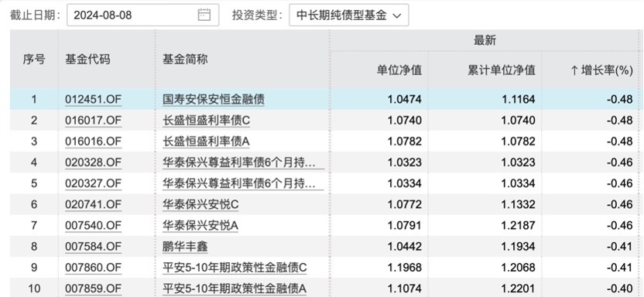The image size is (644, 297).
Task: Select growth rate -0.40 in row 10
Action: pos(620,288)
